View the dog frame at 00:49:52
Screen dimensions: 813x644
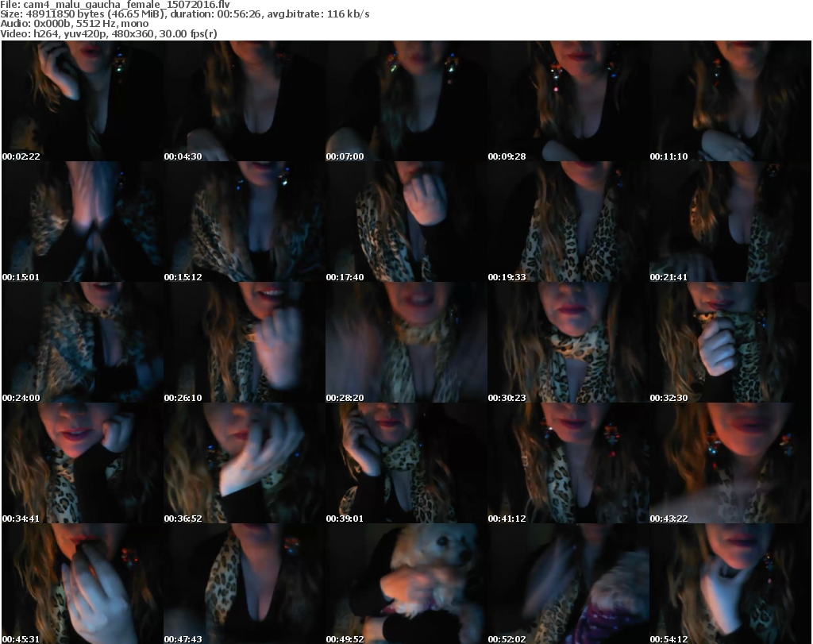pos(406,584)
